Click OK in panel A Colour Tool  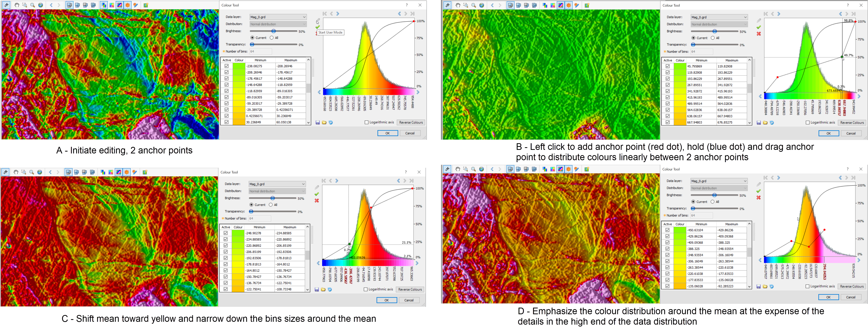pos(387,133)
